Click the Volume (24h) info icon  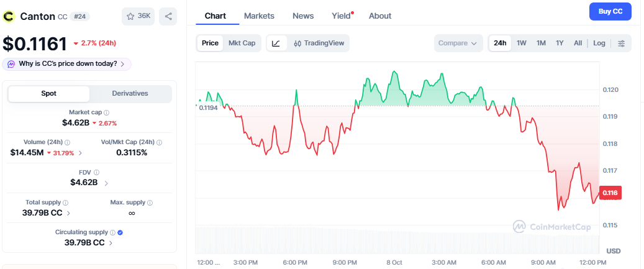[67, 142]
